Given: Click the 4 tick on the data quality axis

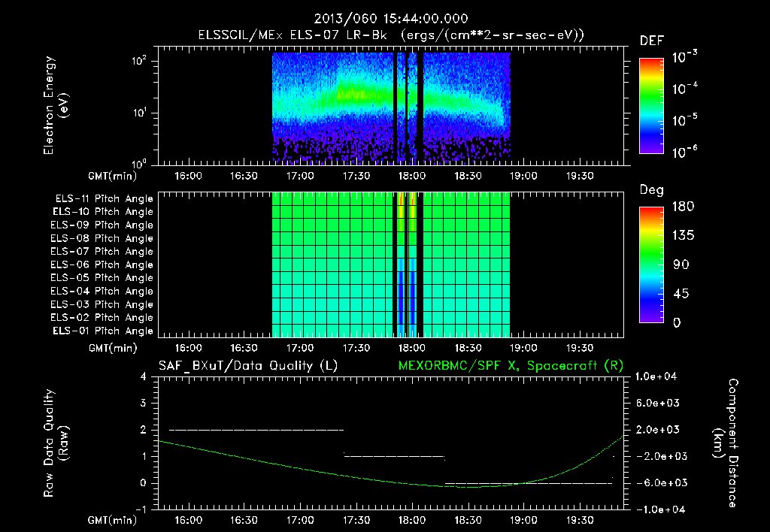Looking at the screenshot, I should pyautogui.click(x=143, y=377).
